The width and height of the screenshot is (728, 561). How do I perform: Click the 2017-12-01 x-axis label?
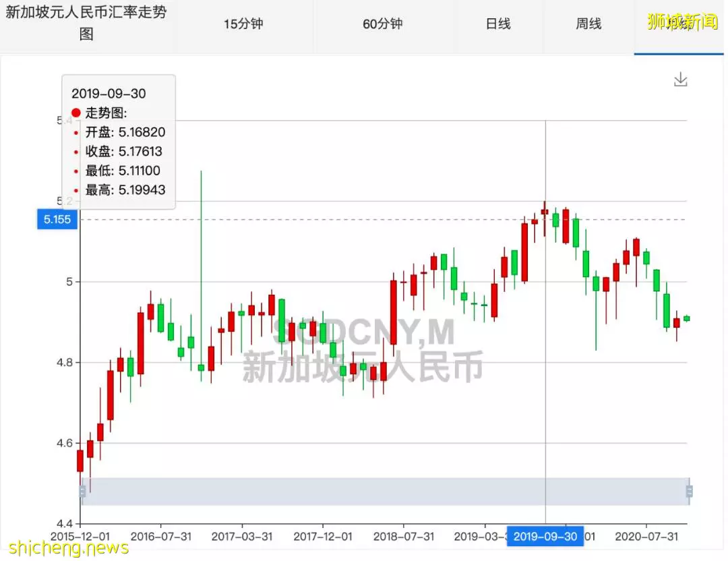click(323, 536)
